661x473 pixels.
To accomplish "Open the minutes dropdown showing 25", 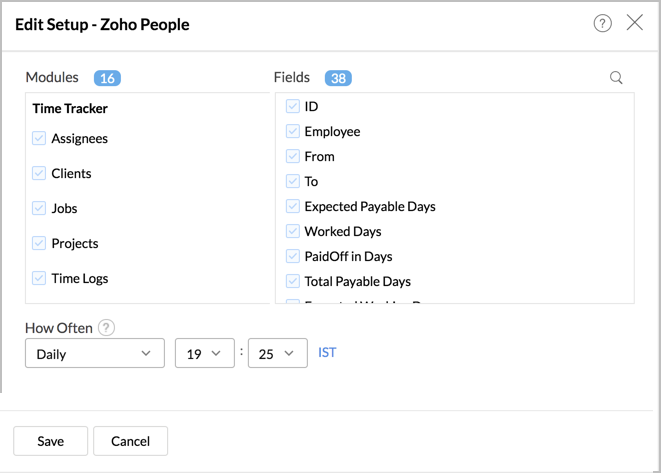I will pyautogui.click(x=277, y=354).
